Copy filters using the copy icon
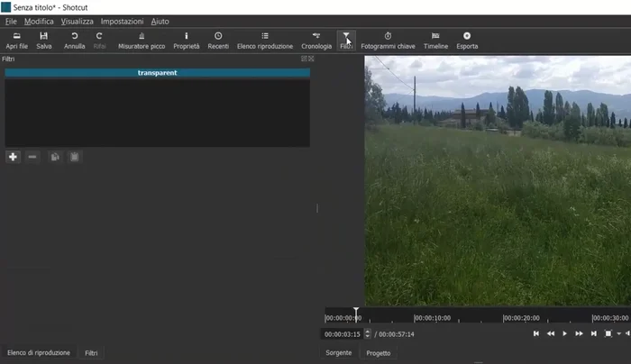This screenshot has width=631, height=364. (55, 157)
